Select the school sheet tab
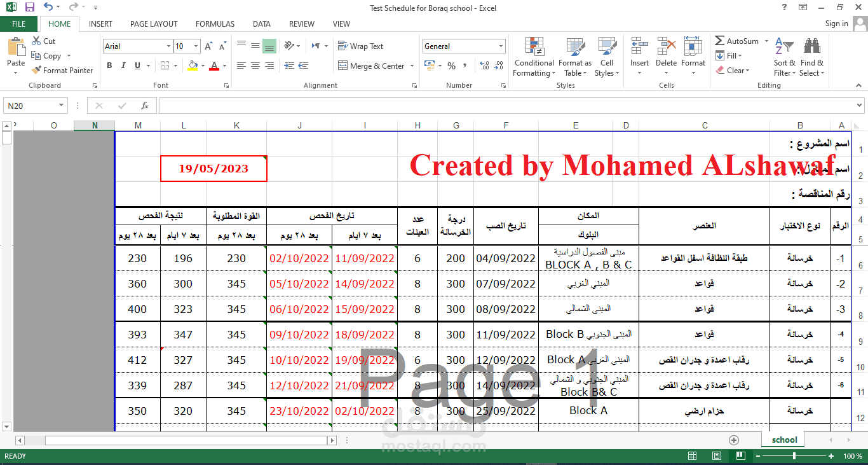868x465 pixels. [x=783, y=440]
